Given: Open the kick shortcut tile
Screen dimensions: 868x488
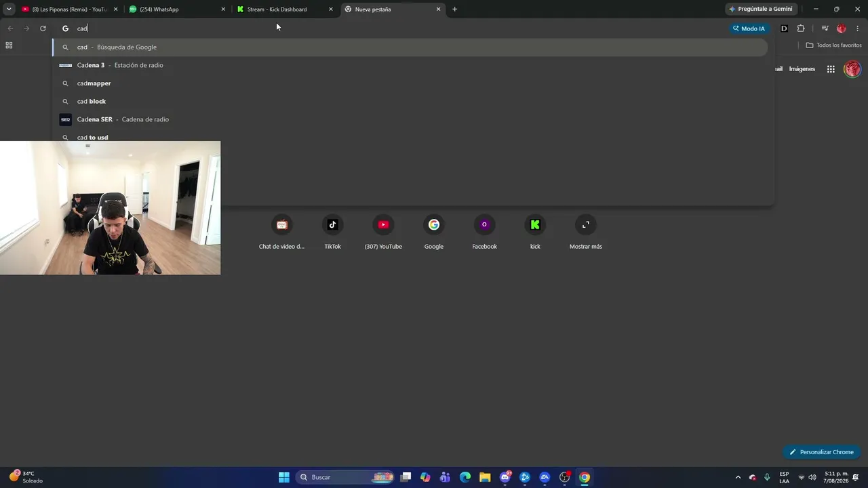Looking at the screenshot, I should [535, 232].
